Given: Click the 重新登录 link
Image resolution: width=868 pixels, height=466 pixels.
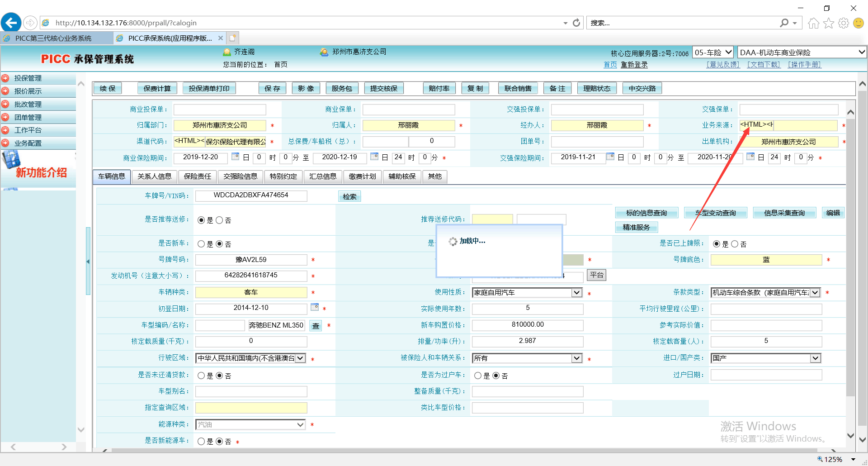Looking at the screenshot, I should (x=634, y=65).
